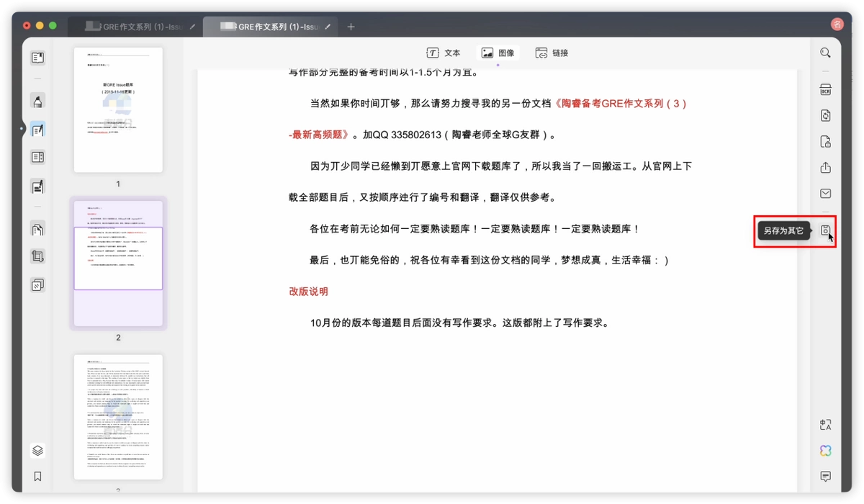
Task: Choose the 链接 link editing tool
Action: click(552, 53)
